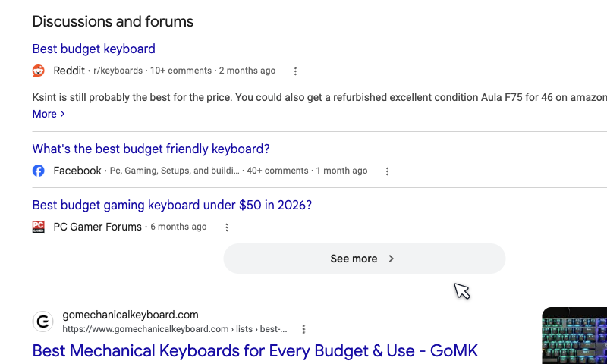Image resolution: width=607 pixels, height=364 pixels.
Task: Click the 'Reddit' source name text
Action: point(69,71)
